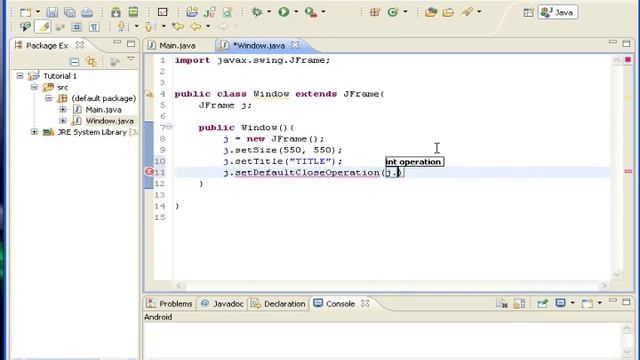Click the checked-box task icon in the toolbar
The height and width of the screenshot is (360, 640).
tap(162, 12)
